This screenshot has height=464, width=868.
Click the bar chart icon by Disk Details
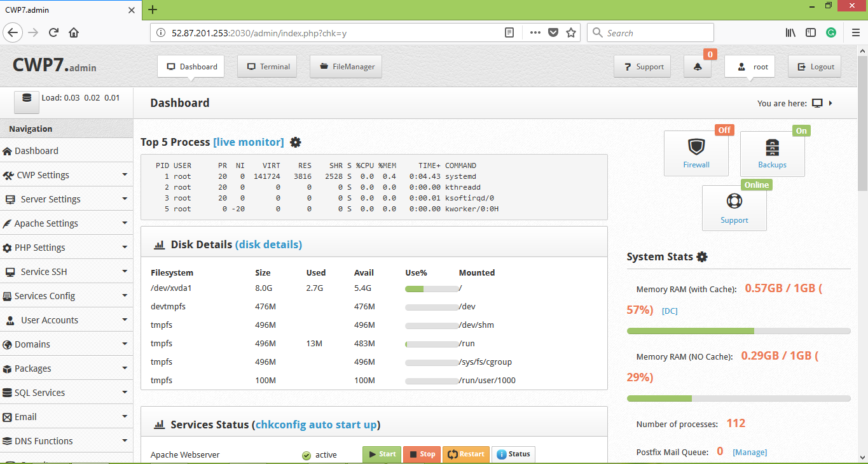click(160, 245)
